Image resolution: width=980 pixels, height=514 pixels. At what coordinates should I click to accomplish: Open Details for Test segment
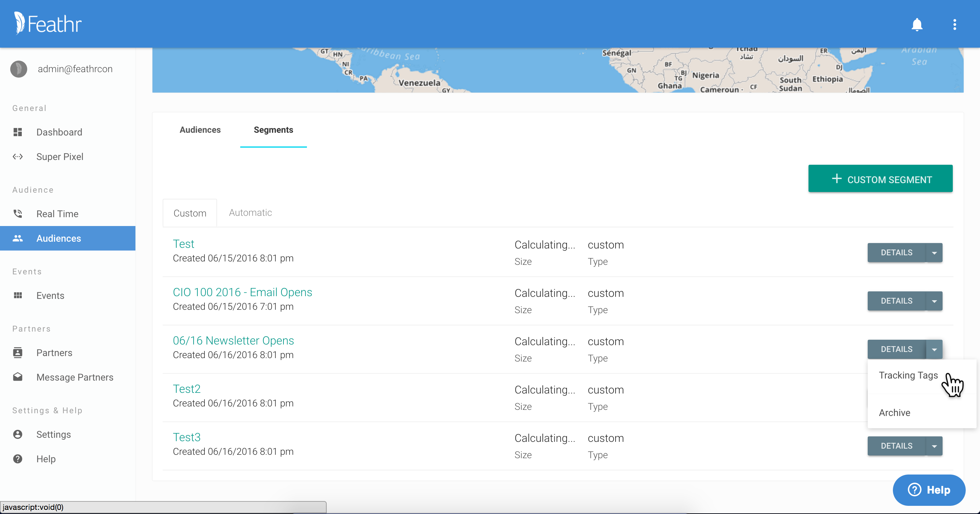pos(896,253)
